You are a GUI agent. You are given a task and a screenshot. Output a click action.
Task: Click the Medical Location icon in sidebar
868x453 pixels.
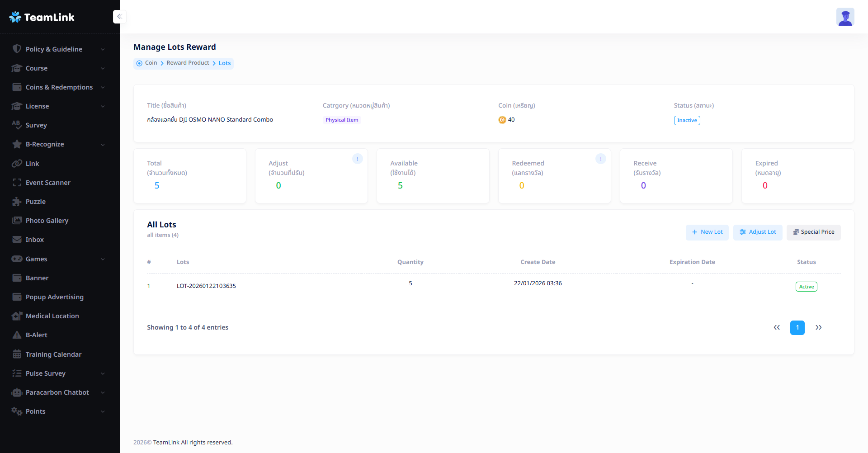click(x=17, y=316)
